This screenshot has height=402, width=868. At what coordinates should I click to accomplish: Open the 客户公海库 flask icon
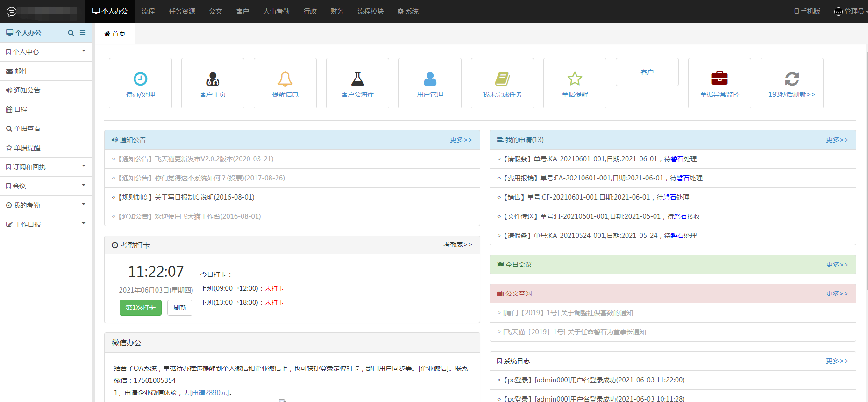pyautogui.click(x=357, y=79)
